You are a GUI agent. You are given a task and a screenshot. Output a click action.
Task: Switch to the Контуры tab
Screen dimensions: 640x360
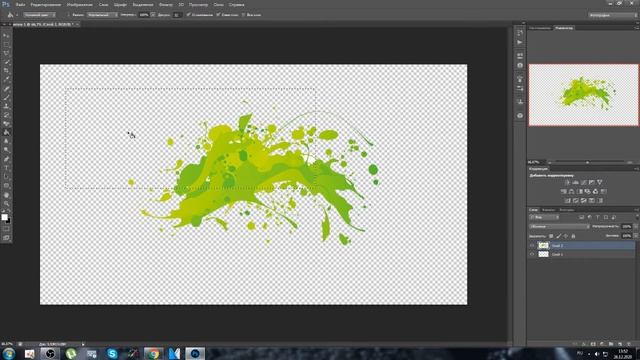567,210
